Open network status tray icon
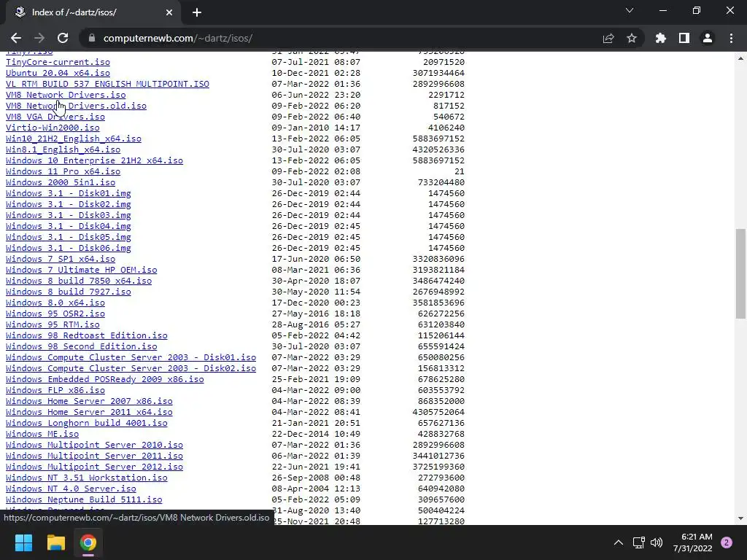This screenshot has height=560, width=747. coord(639,542)
